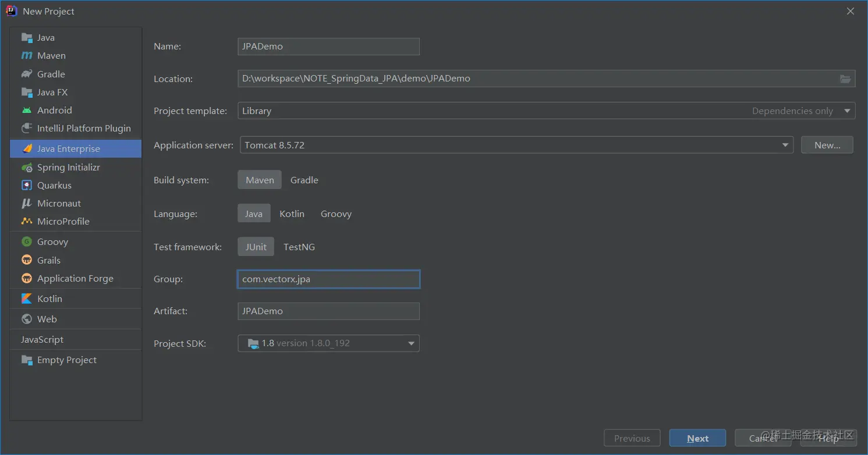Click the Kotlin logo icon
Image resolution: width=868 pixels, height=455 pixels.
27,298
